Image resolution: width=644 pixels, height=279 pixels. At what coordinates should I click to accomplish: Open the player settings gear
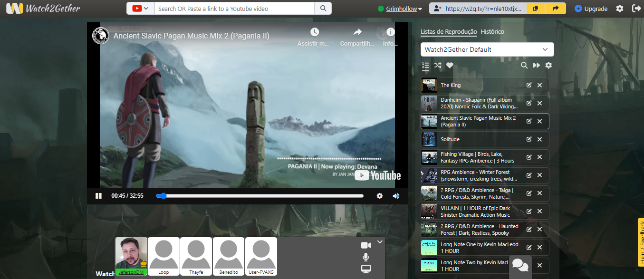[x=379, y=196]
